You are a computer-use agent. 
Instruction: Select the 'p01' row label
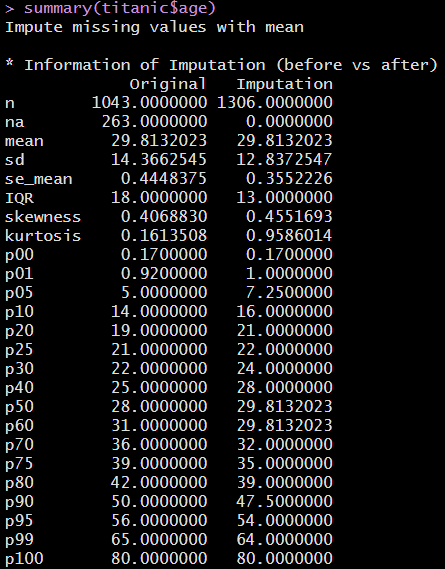[19, 274]
